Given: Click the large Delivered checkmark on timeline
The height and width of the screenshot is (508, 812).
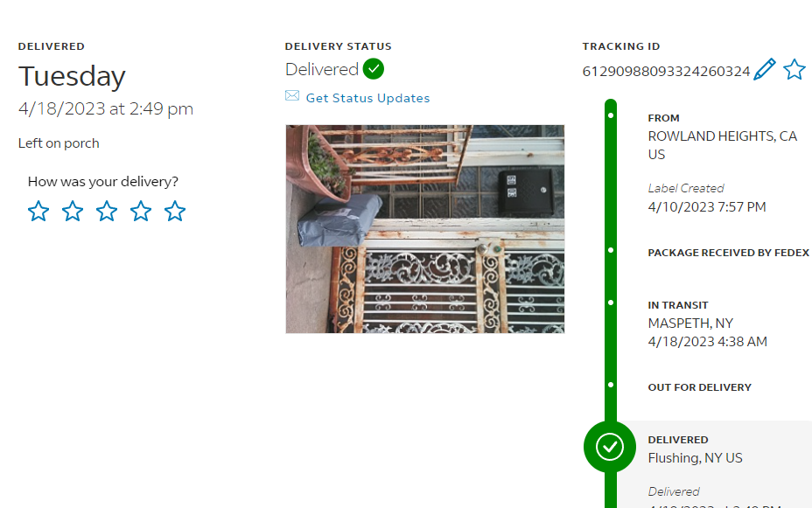Looking at the screenshot, I should pos(609,447).
